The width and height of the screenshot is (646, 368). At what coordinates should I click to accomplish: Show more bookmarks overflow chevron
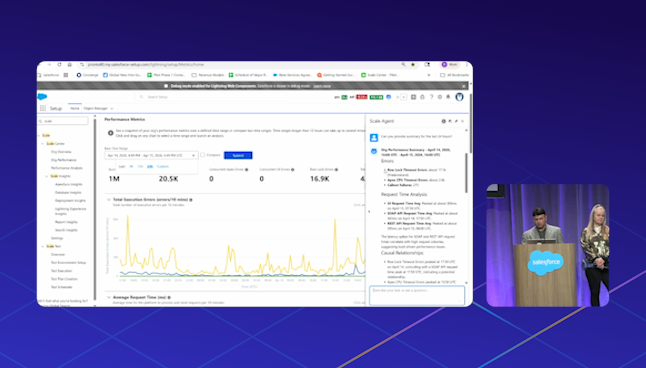[x=429, y=75]
